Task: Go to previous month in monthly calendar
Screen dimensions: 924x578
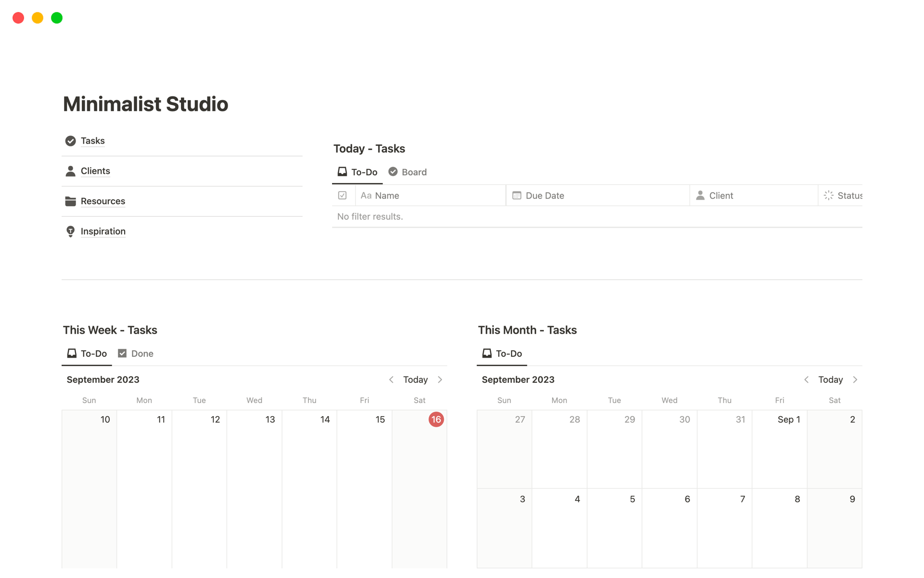Action: click(806, 380)
